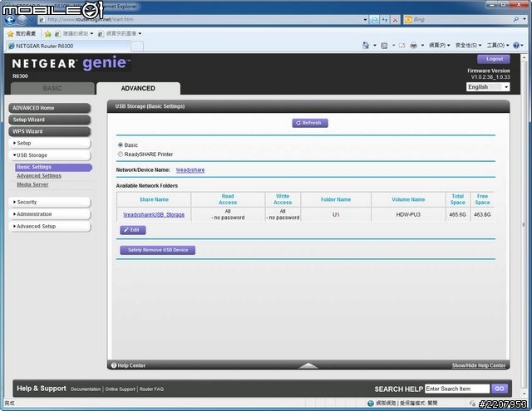The width and height of the screenshot is (532, 411).
Task: Collapse the USB Storage sidebar section
Action: (x=50, y=155)
